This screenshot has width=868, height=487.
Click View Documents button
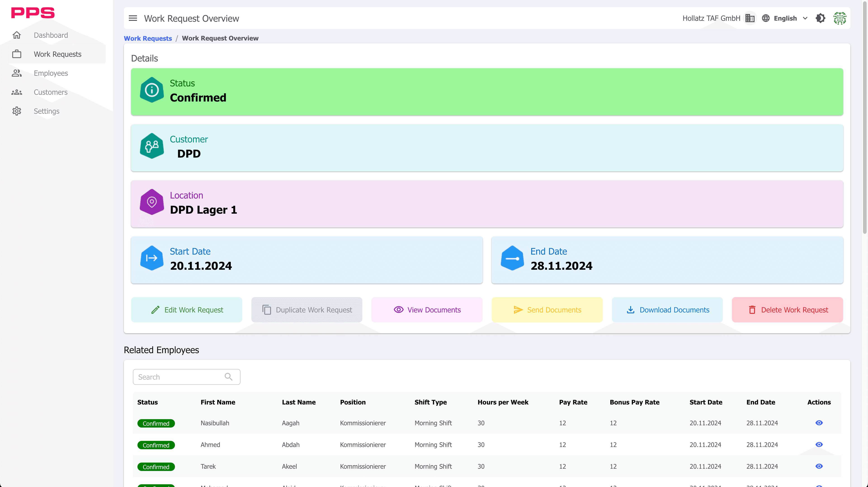[x=427, y=310]
